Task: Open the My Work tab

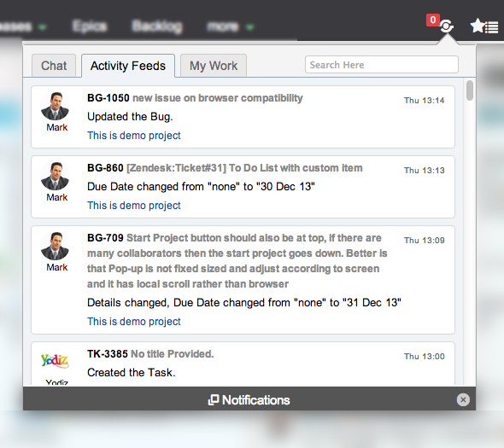Action: click(x=214, y=66)
